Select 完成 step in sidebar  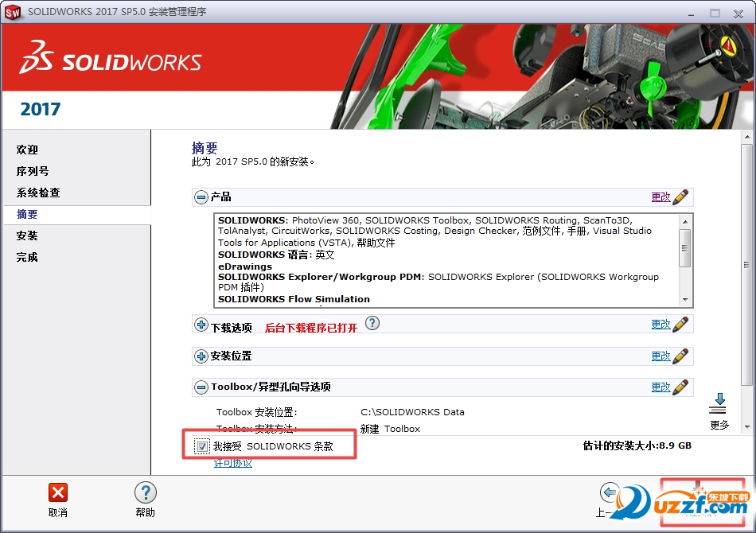click(27, 257)
